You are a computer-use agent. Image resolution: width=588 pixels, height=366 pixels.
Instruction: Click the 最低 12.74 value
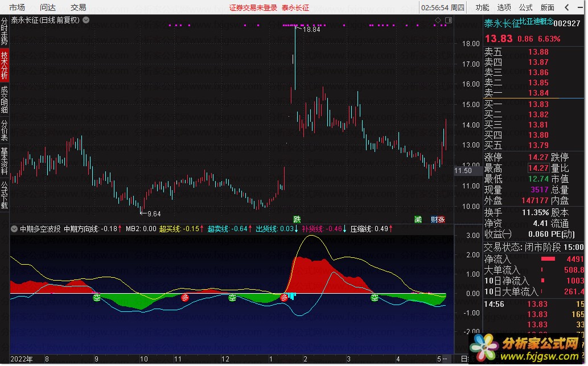click(x=538, y=179)
